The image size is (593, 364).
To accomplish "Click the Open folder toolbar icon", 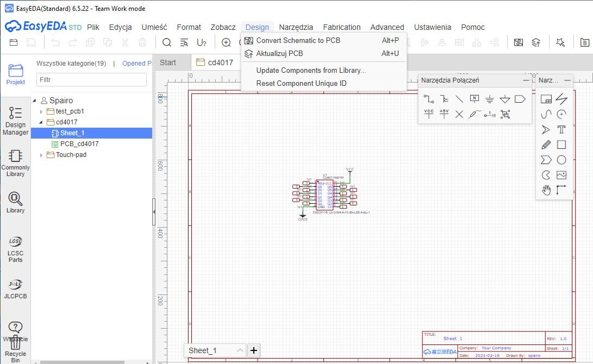I will [x=14, y=42].
